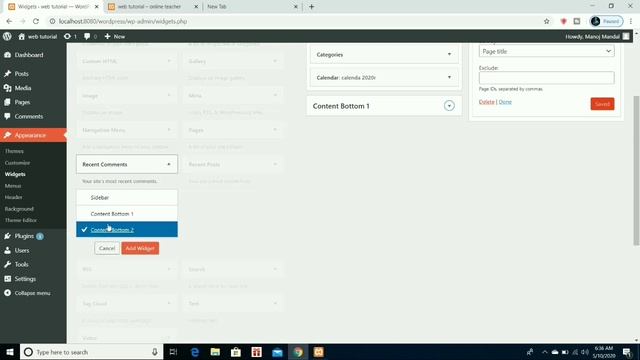Open Theme Editor submenu
The image size is (640, 360).
tap(20, 220)
